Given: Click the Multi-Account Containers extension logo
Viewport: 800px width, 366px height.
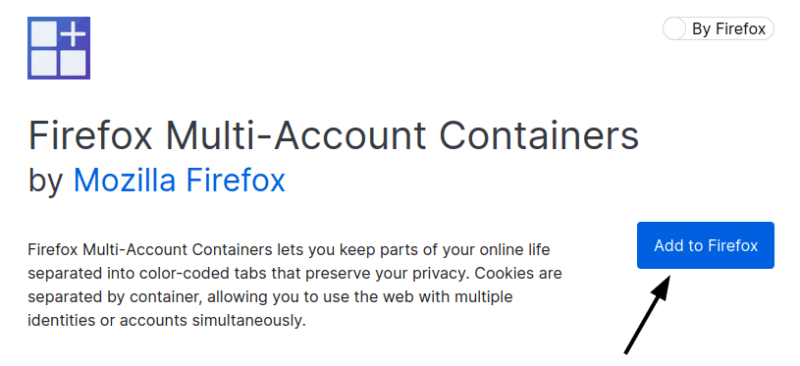Looking at the screenshot, I should pos(59,48).
